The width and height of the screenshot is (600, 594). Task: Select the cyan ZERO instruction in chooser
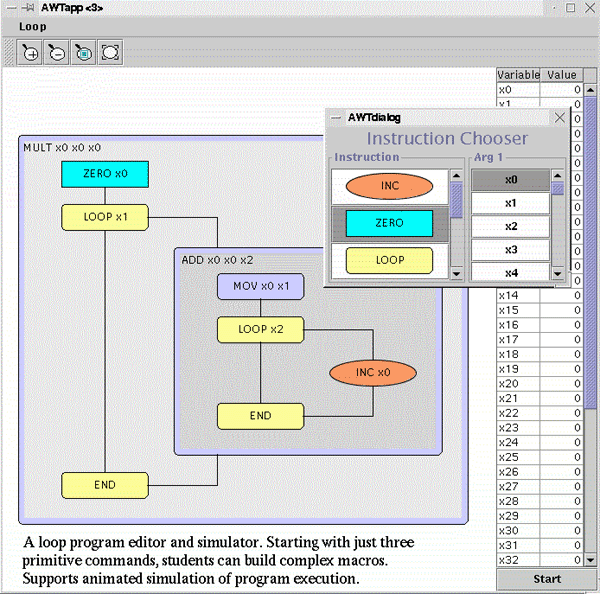click(389, 223)
